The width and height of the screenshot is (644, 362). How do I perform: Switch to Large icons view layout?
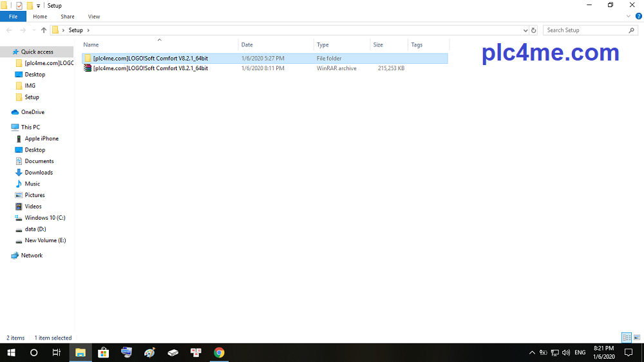pos(637,338)
